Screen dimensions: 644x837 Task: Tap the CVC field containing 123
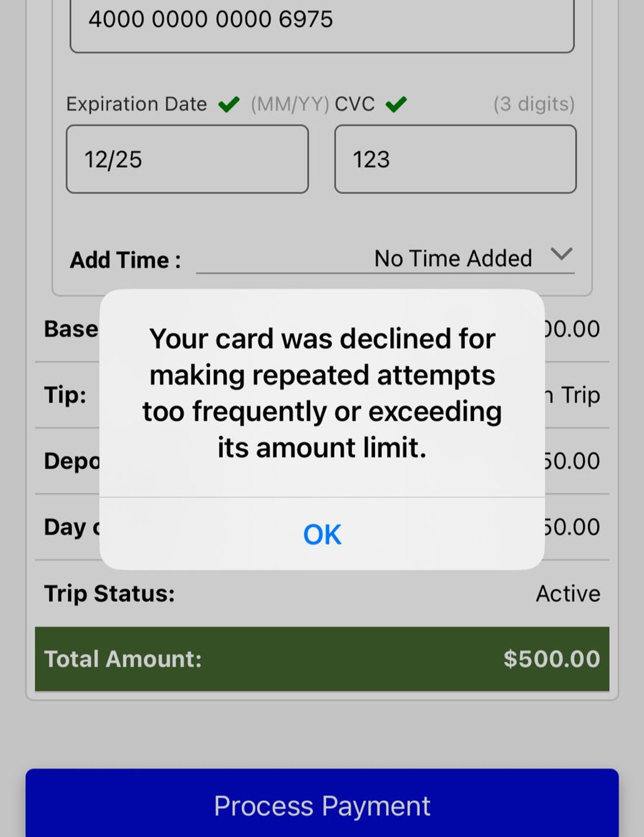tap(455, 159)
